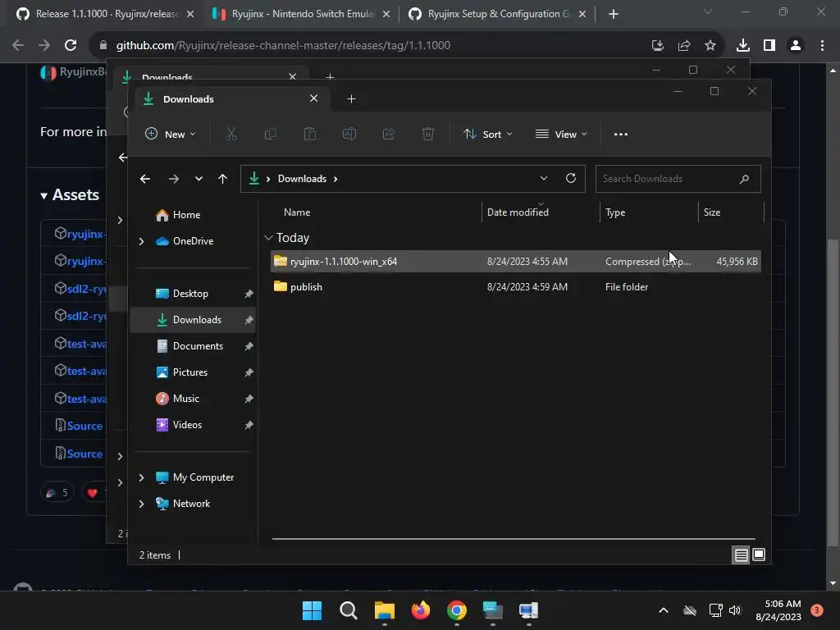The height and width of the screenshot is (630, 840).
Task: Open Windows Start menu
Action: [x=312, y=610]
